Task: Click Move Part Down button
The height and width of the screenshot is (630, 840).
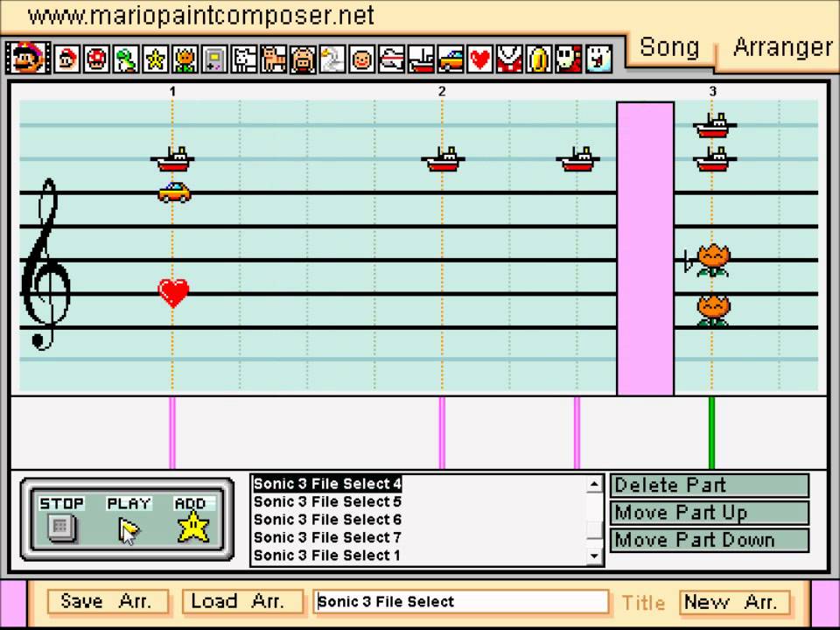Action: [x=710, y=540]
